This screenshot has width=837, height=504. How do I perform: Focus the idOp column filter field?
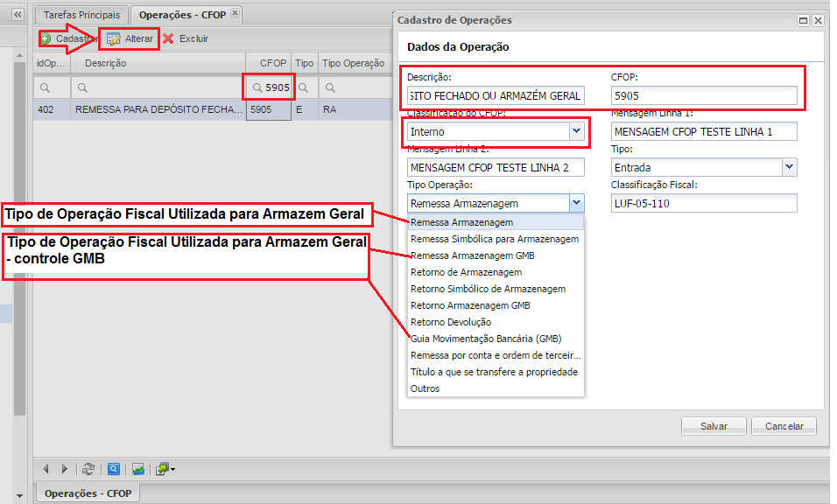(52, 87)
